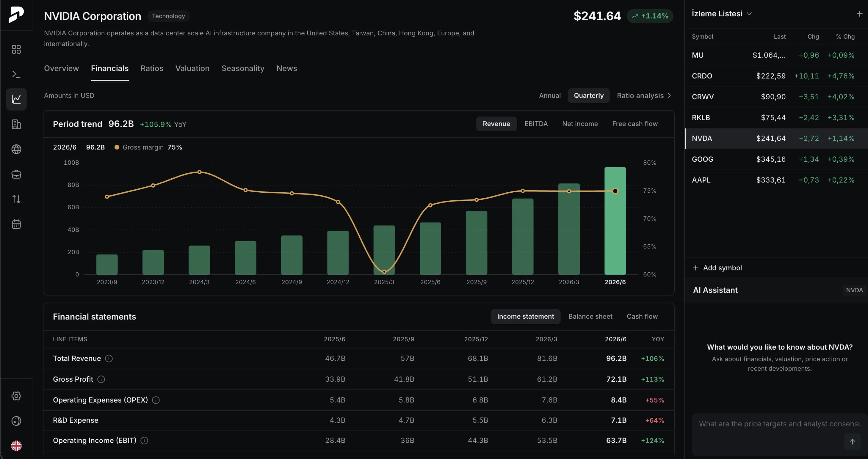868x459 pixels.
Task: Click the highlighted 2026/6 revenue bar
Action: [x=615, y=221]
